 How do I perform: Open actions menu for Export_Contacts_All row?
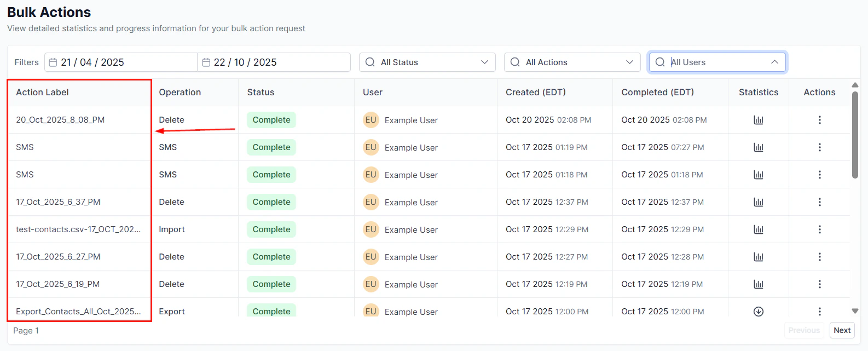819,312
